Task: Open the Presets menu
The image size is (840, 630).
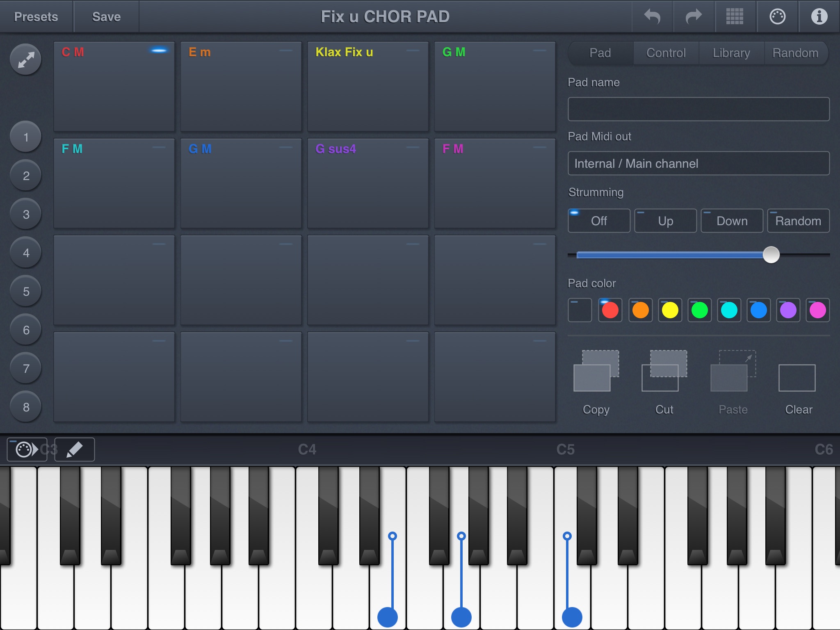Action: (36, 16)
